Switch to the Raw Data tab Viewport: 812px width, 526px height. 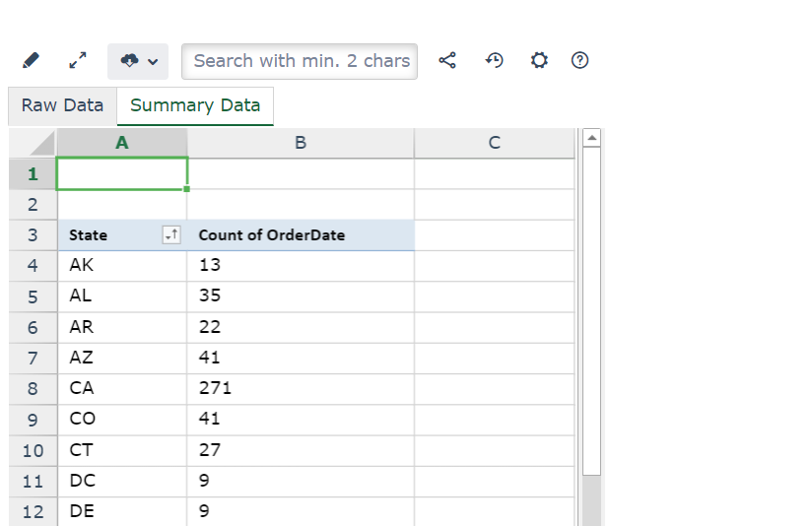[63, 105]
